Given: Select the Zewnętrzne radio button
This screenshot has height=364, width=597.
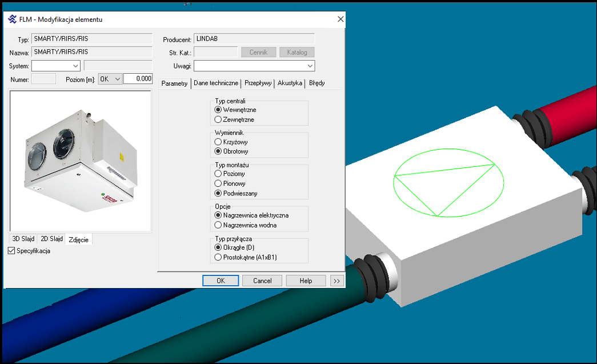Looking at the screenshot, I should [x=218, y=119].
